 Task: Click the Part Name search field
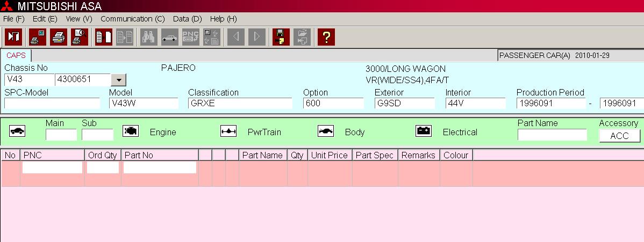(x=552, y=135)
